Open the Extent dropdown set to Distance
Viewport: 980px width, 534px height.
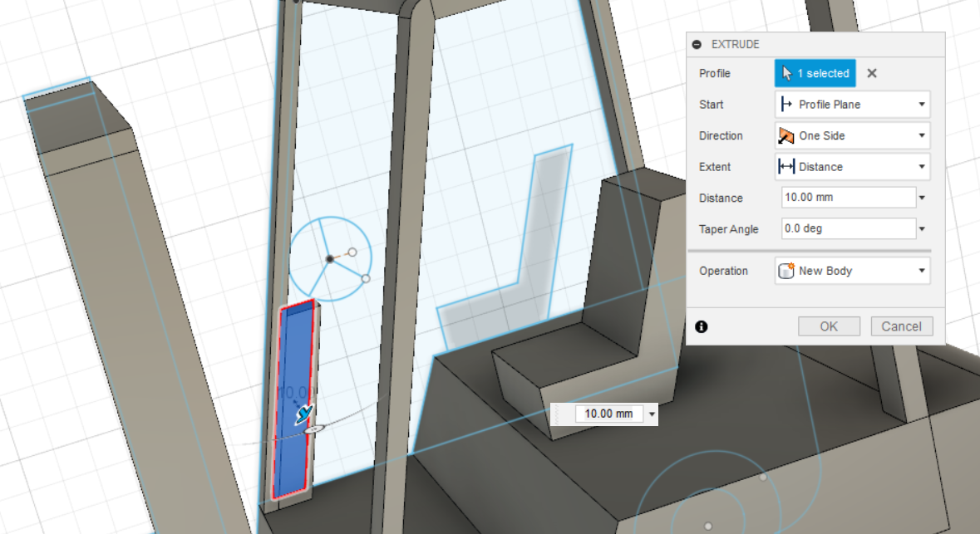[x=853, y=167]
